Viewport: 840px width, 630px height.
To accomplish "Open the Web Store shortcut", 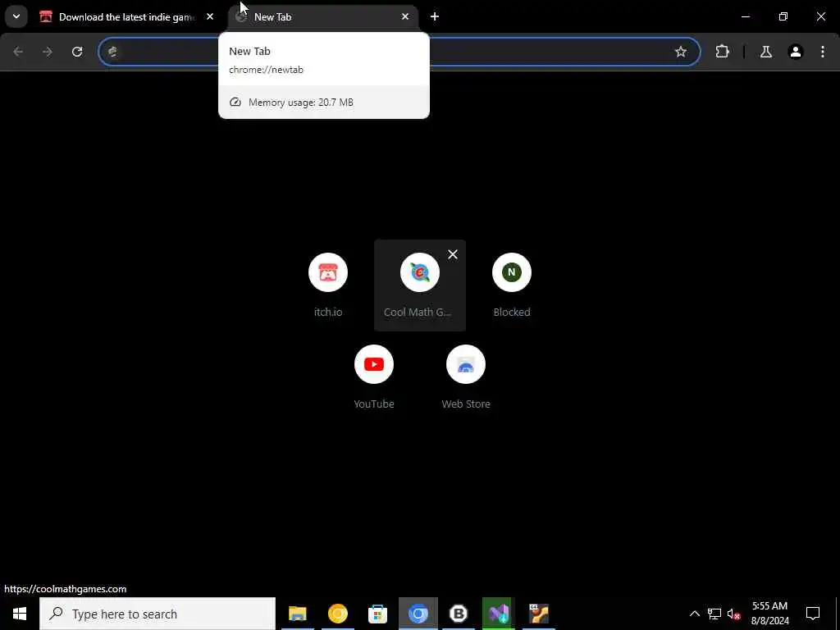I will click(x=466, y=377).
